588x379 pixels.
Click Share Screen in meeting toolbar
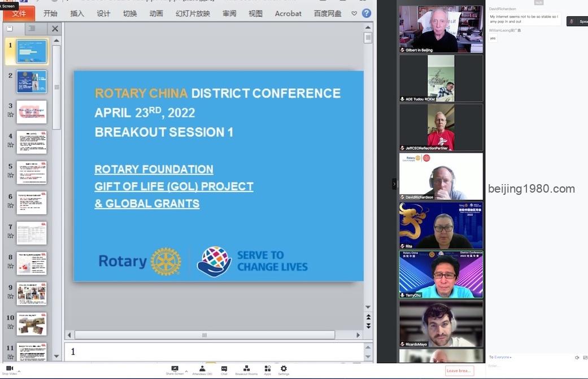[x=175, y=370]
